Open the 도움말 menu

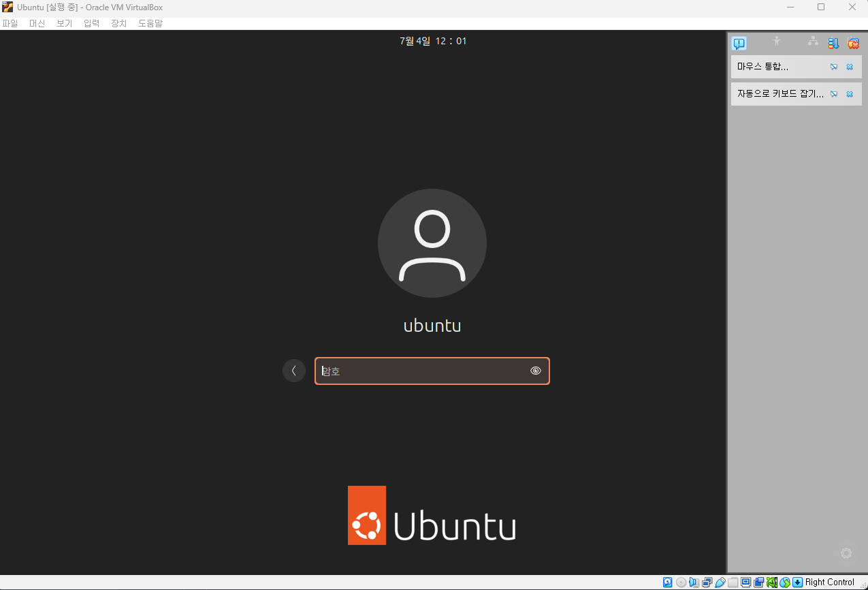click(x=150, y=23)
